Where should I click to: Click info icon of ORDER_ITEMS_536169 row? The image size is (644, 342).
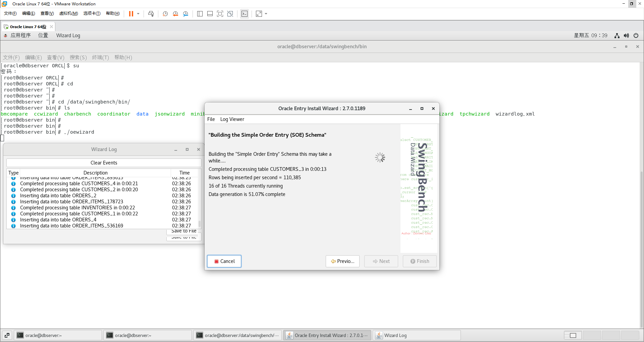[13, 226]
